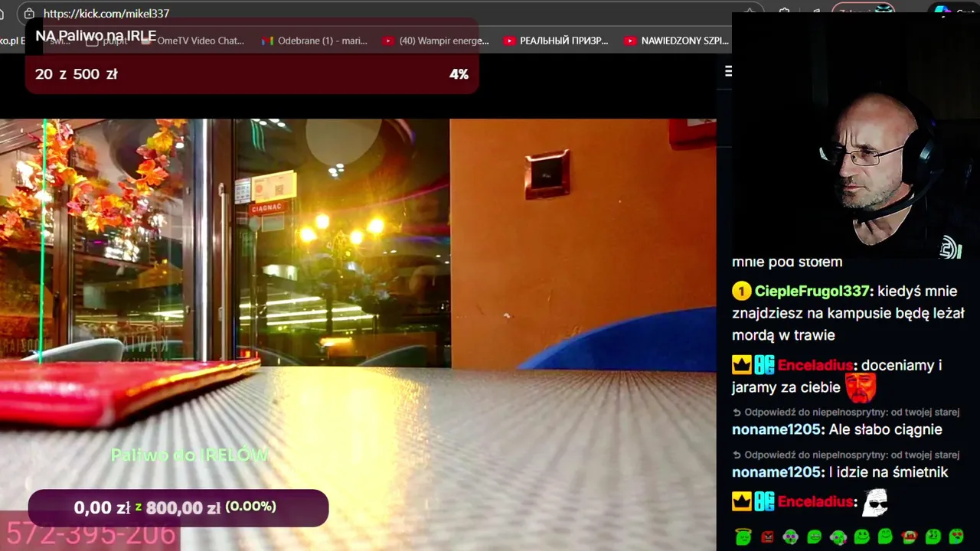Click the OG badge on last Enceladius message

click(x=764, y=501)
